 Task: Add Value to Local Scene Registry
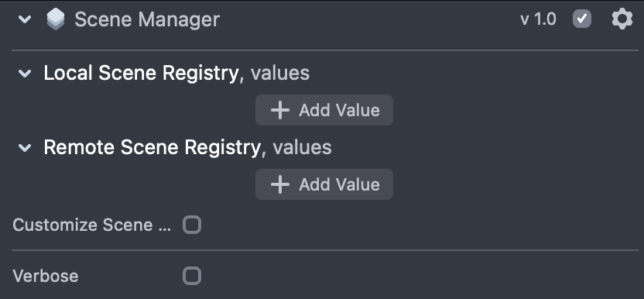(324, 110)
